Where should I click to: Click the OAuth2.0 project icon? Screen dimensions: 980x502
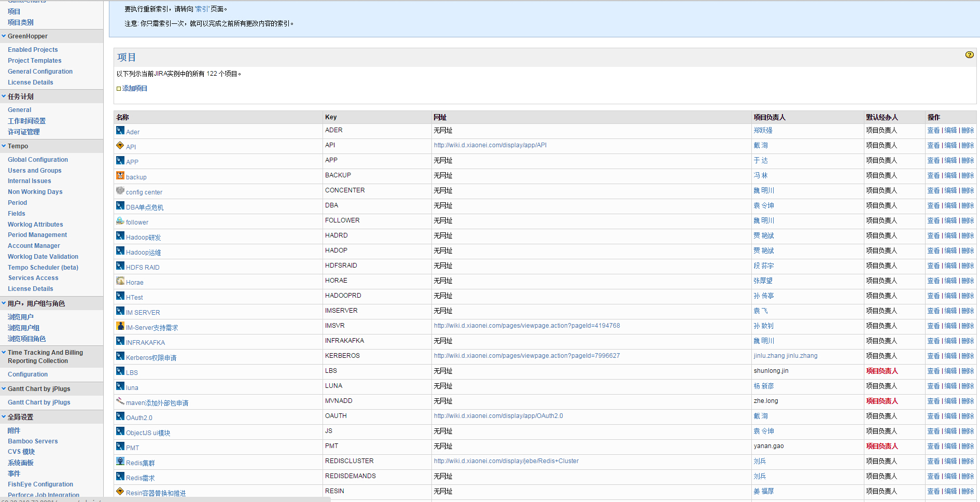tap(120, 416)
